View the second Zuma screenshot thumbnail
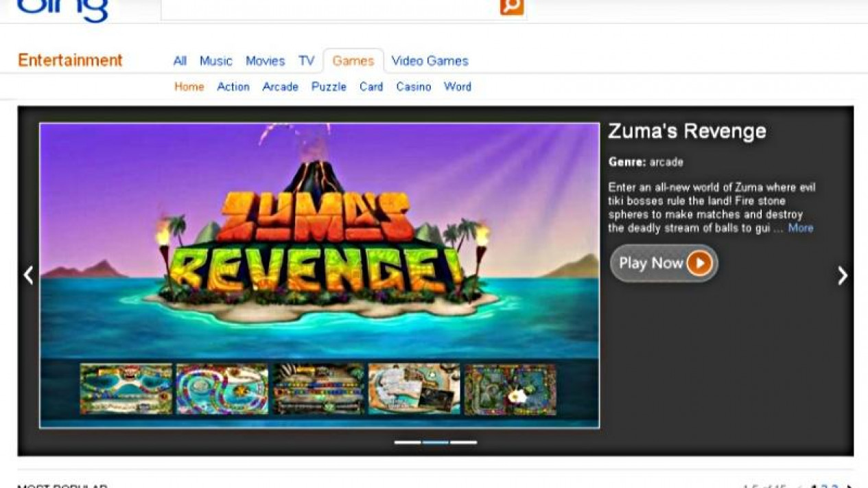 (222, 389)
